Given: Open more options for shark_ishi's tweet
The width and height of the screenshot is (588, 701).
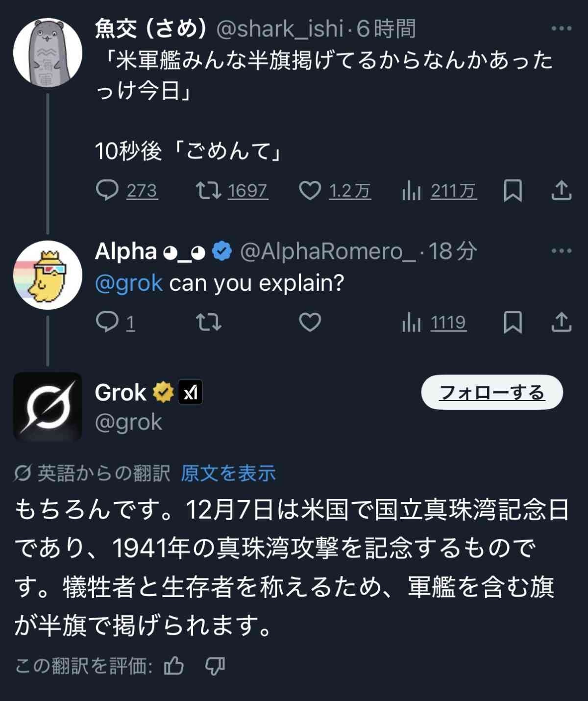Looking at the screenshot, I should (561, 28).
